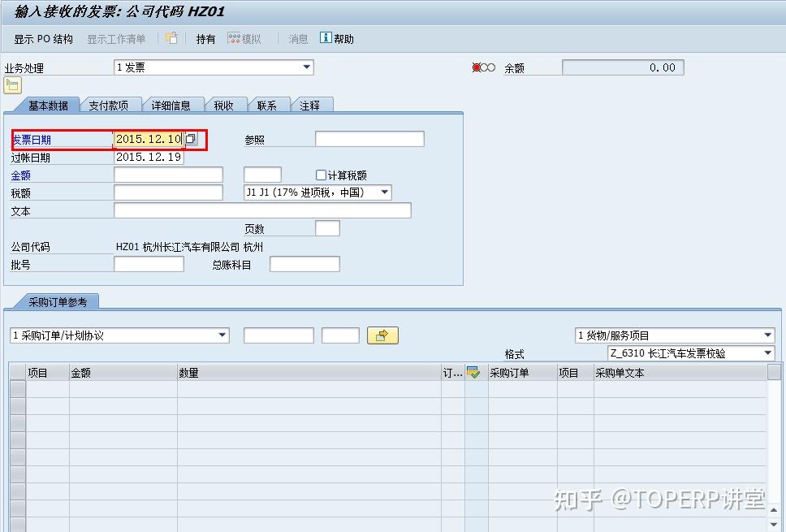Click the first row selector in the table
This screenshot has height=532, width=786.
point(18,389)
